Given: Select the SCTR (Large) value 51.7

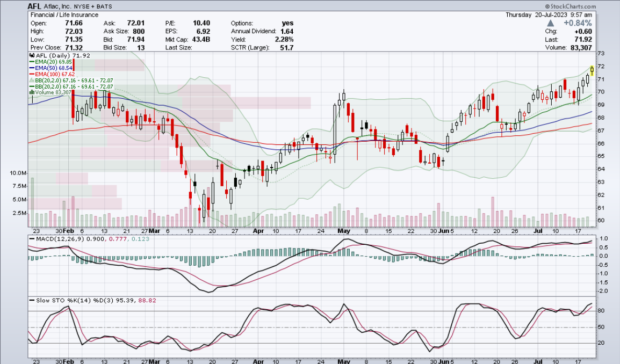Looking at the screenshot, I should pos(287,48).
